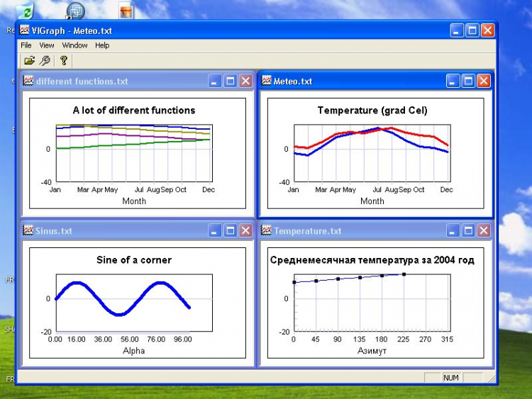Click the Meteo.txt child window icon
This screenshot has height=399, width=532.
click(266, 81)
